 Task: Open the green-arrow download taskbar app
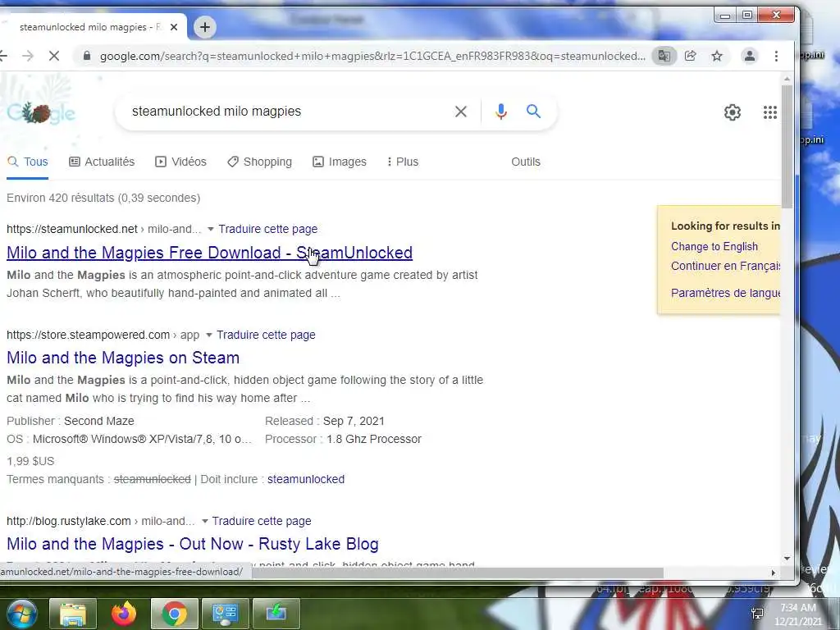click(x=276, y=614)
